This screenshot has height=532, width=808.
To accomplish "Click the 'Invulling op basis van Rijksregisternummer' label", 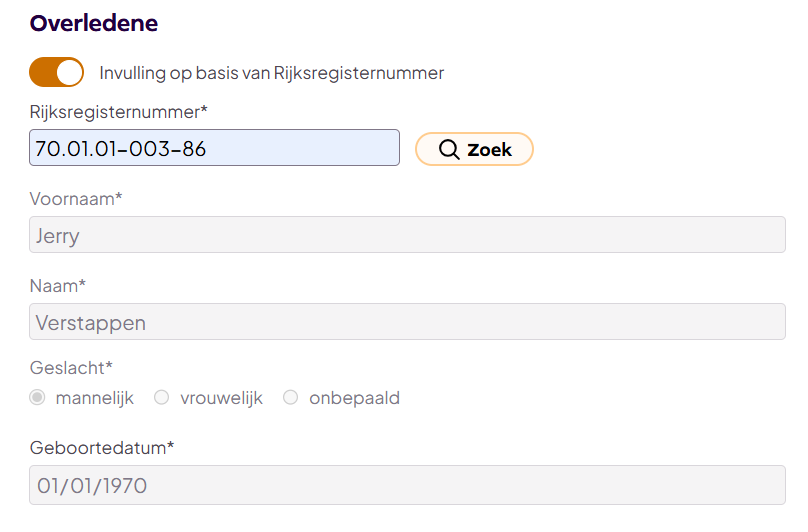I will pos(271,73).
